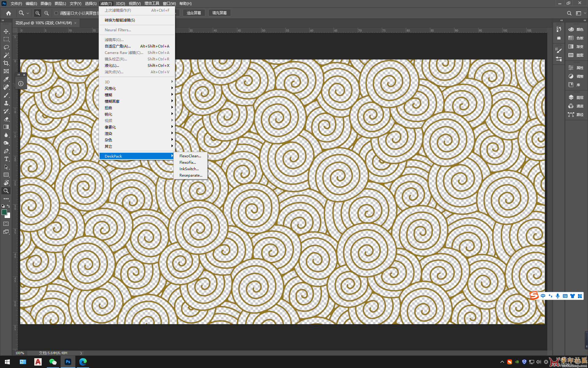Open 液化(L)... filter entry
This screenshot has width=588, height=368.
point(137,65)
